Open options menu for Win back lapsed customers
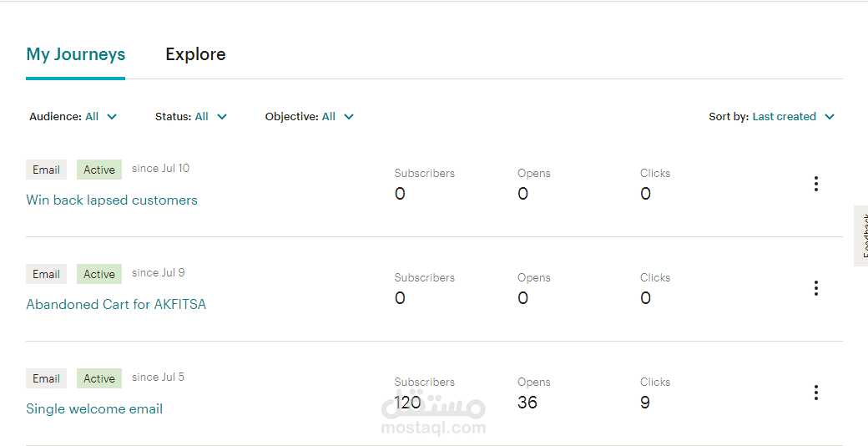The image size is (868, 446). (816, 184)
